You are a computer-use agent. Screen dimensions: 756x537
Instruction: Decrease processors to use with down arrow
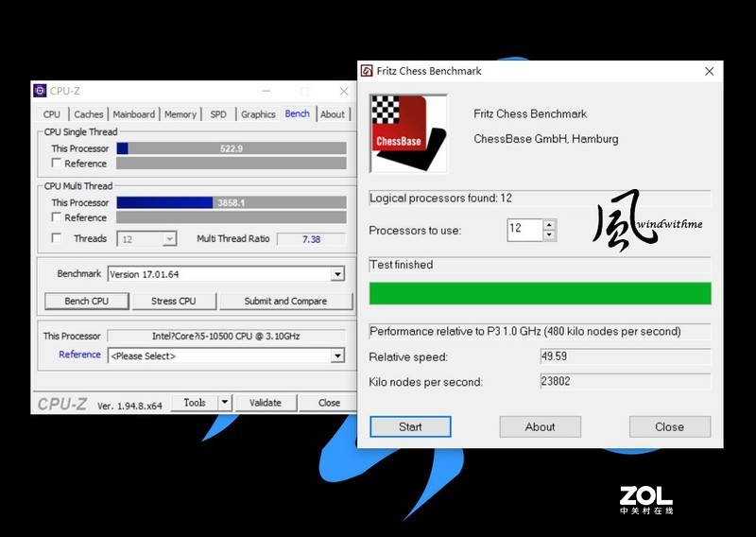click(549, 235)
